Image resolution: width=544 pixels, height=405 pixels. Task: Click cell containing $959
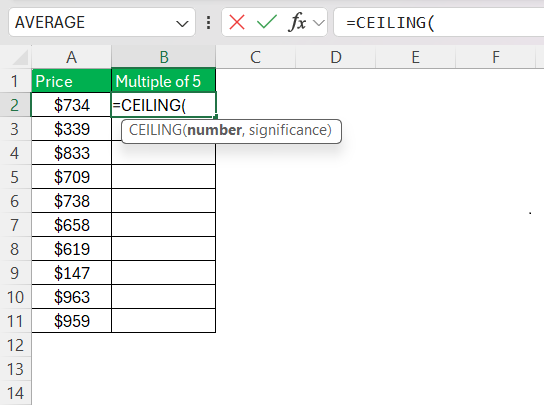tap(71, 321)
